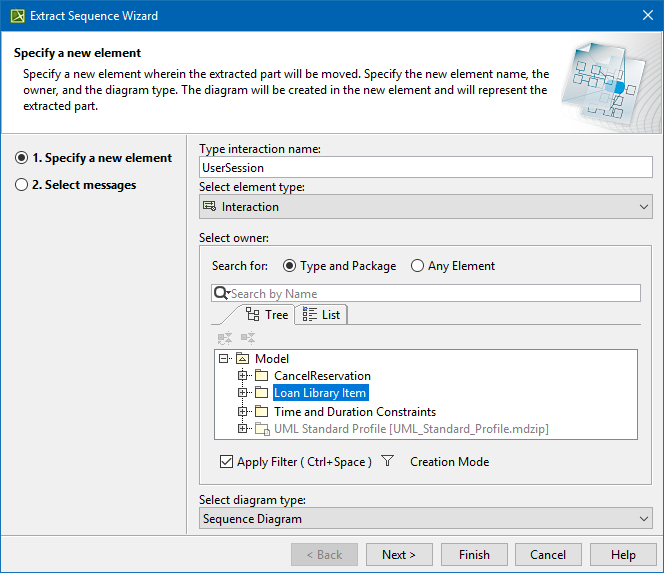Click the Extract Sequence Wizard title bar icon
The width and height of the screenshot is (664, 573).
(17, 16)
